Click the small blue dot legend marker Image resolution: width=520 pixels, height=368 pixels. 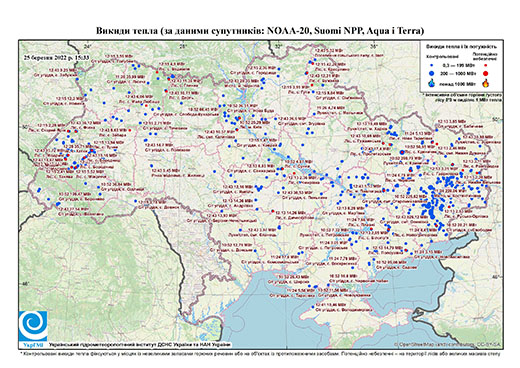[432, 66]
